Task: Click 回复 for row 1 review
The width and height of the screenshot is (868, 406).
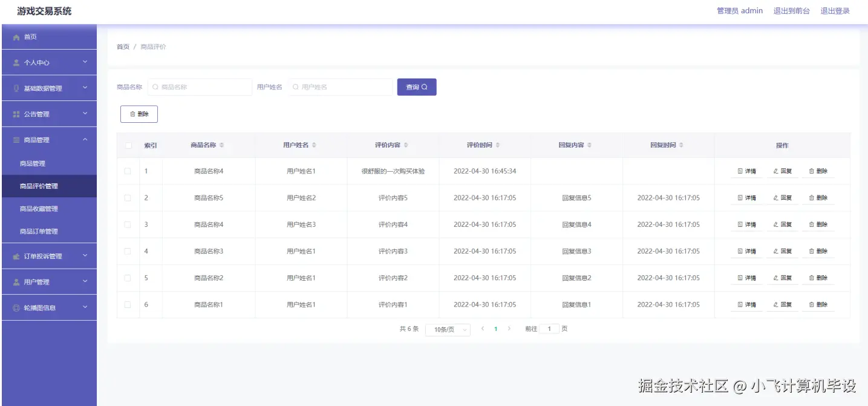Action: [x=783, y=171]
